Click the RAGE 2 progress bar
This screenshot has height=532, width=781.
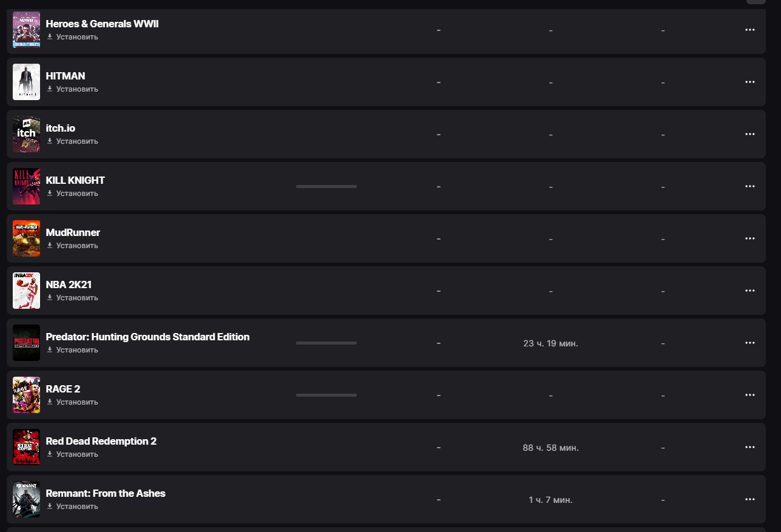[326, 395]
